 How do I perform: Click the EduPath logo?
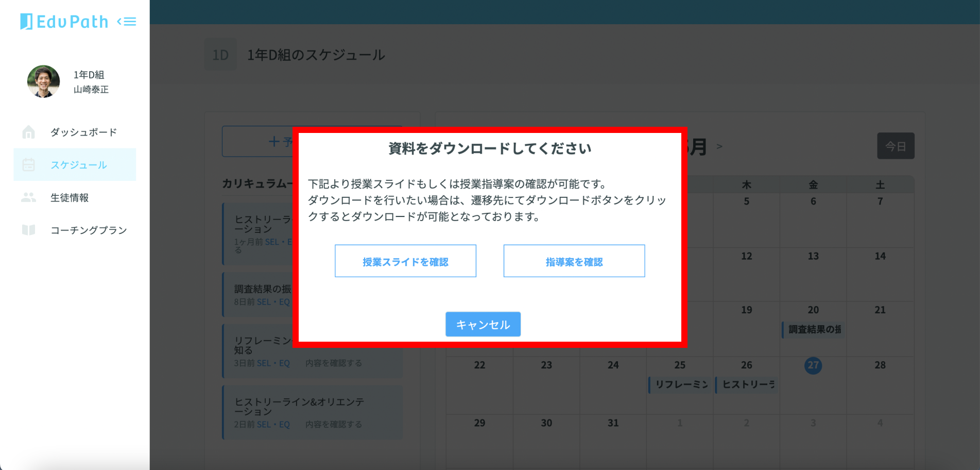(65, 22)
